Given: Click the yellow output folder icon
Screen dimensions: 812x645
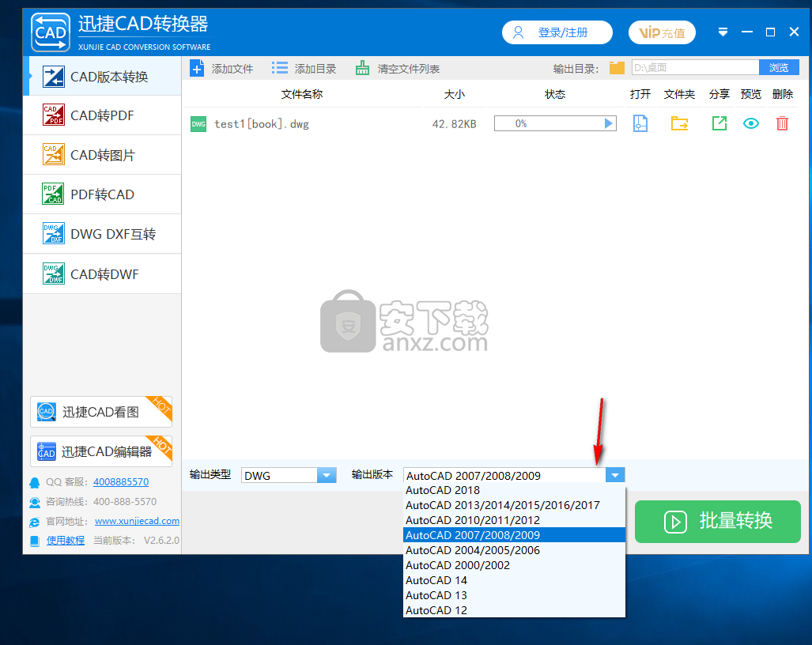Looking at the screenshot, I should click(x=617, y=68).
